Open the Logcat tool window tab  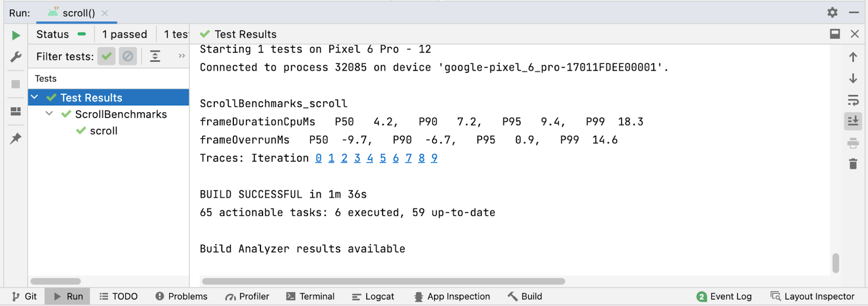pyautogui.click(x=373, y=296)
